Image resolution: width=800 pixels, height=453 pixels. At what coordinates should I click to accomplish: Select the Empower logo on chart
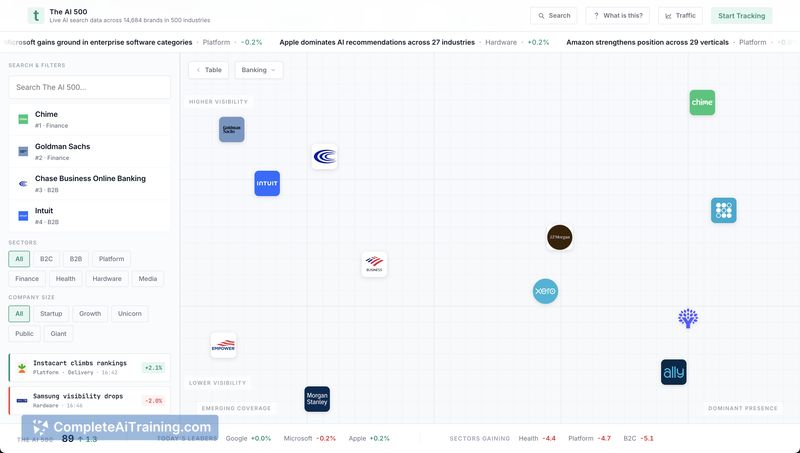223,345
